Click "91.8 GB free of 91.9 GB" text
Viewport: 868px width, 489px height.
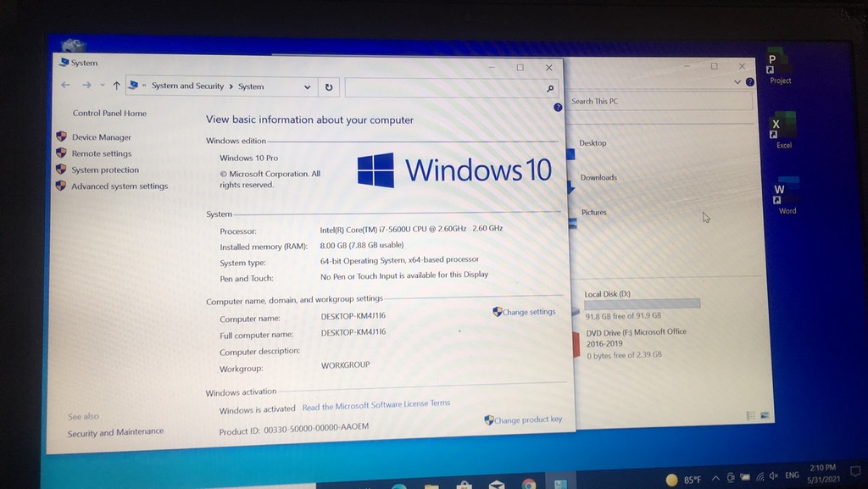tap(623, 316)
